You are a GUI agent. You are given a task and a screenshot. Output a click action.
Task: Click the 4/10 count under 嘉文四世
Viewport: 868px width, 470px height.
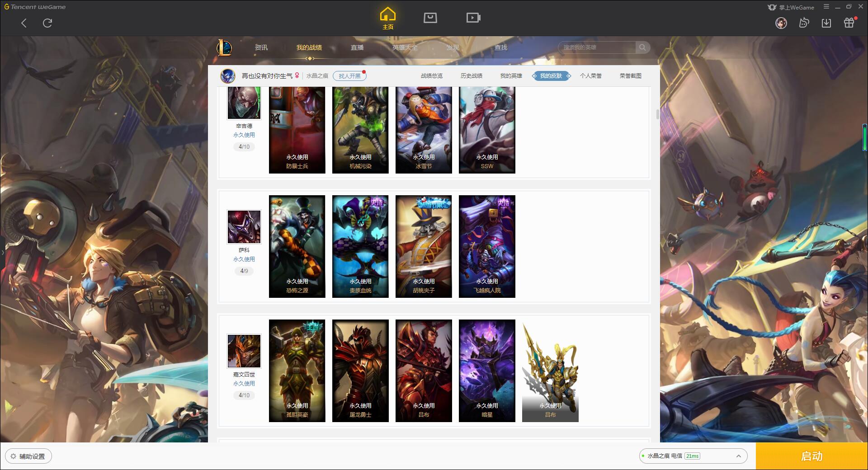click(244, 395)
